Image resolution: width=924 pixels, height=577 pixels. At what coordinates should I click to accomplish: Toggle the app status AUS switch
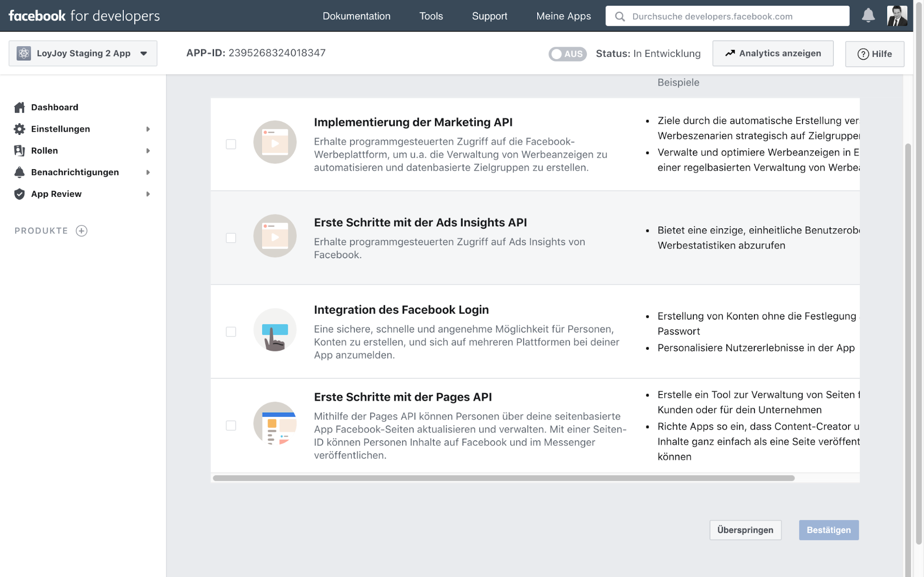click(567, 54)
